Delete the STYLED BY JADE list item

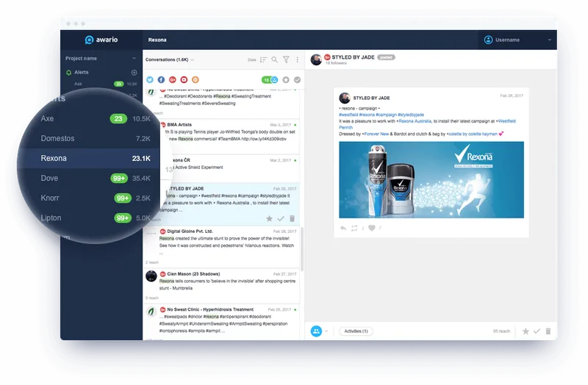coord(292,218)
